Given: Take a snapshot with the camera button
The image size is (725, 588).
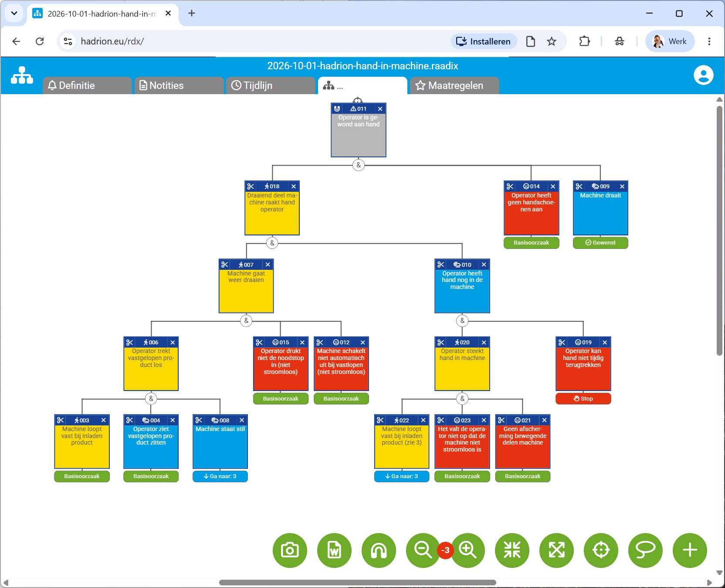Looking at the screenshot, I should (x=290, y=550).
